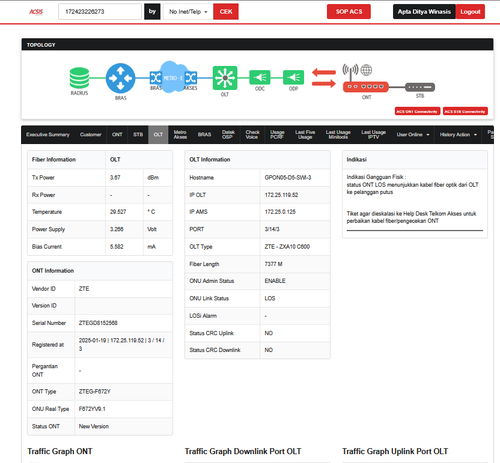Click the SOP ACS button
The image size is (500, 463).
(x=349, y=12)
